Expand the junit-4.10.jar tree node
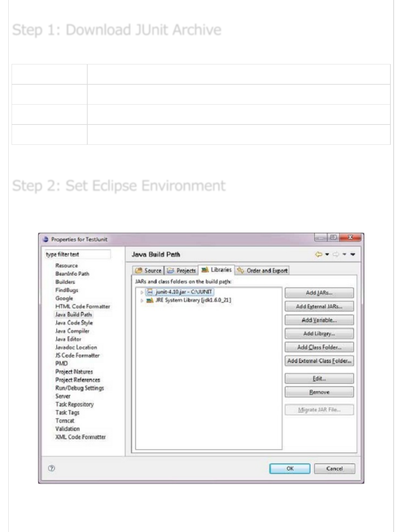 point(142,292)
